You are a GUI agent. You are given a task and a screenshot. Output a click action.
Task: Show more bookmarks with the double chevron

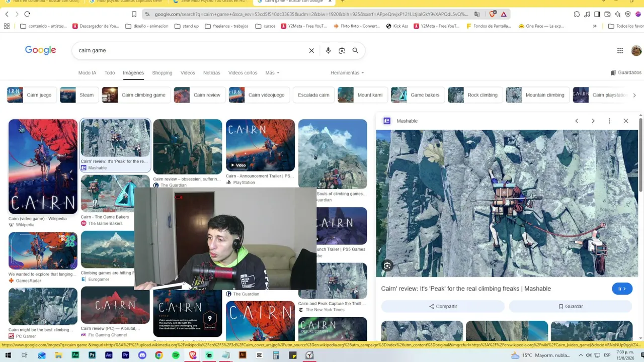coord(595,26)
